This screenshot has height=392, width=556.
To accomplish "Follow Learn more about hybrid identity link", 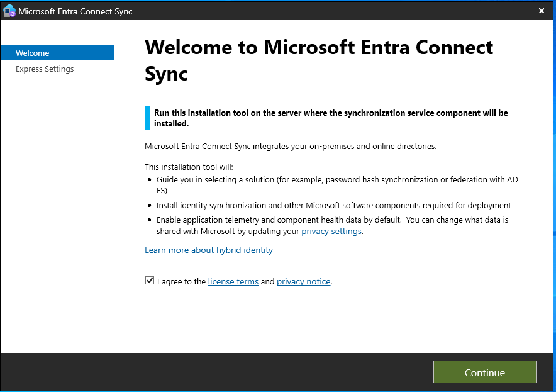I will 209,250.
